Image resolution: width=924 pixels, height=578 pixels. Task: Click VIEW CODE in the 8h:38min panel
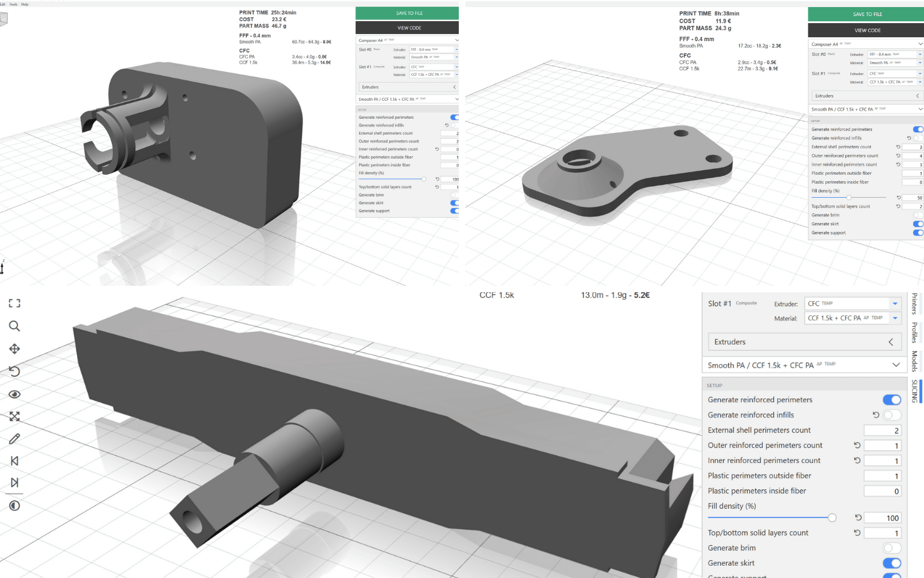pos(866,30)
